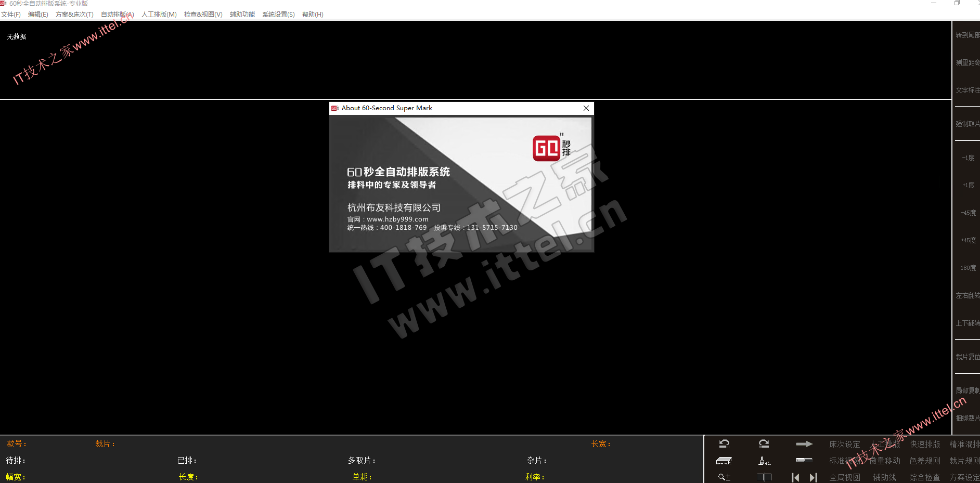
Task: Open the 检查&视图(V) menu
Action: coord(203,15)
